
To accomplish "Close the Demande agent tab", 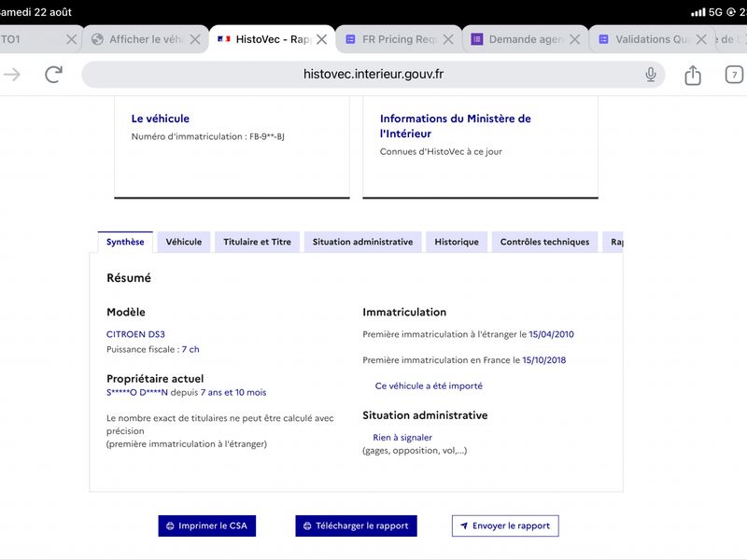I will tap(575, 39).
